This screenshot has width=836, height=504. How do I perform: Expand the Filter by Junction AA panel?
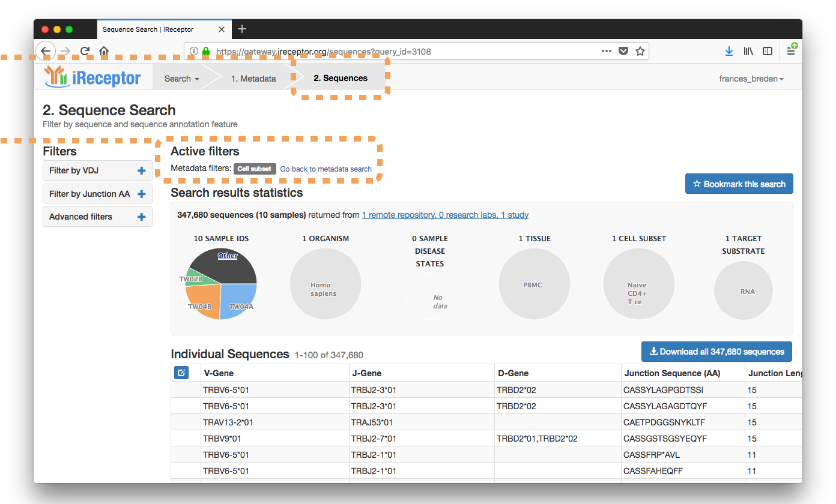pos(97,194)
